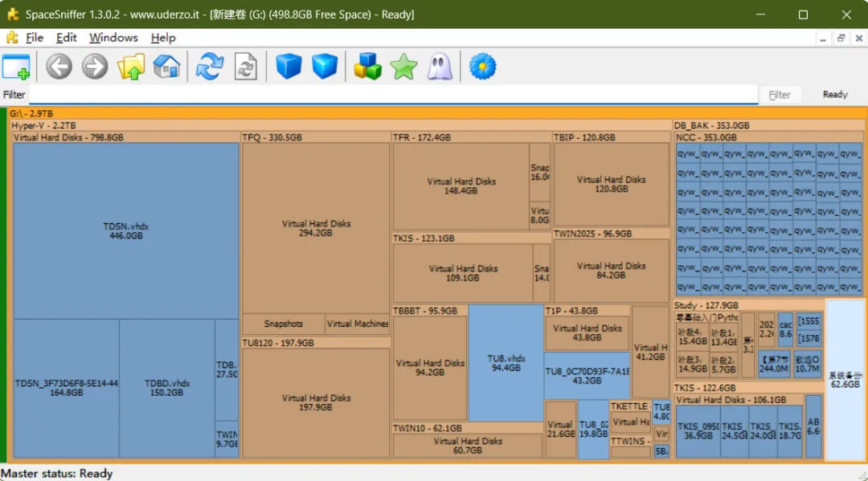This screenshot has height=481, width=868.
Task: Select the TDSN_3F73D6F8 164.8GB block
Action: (67, 388)
